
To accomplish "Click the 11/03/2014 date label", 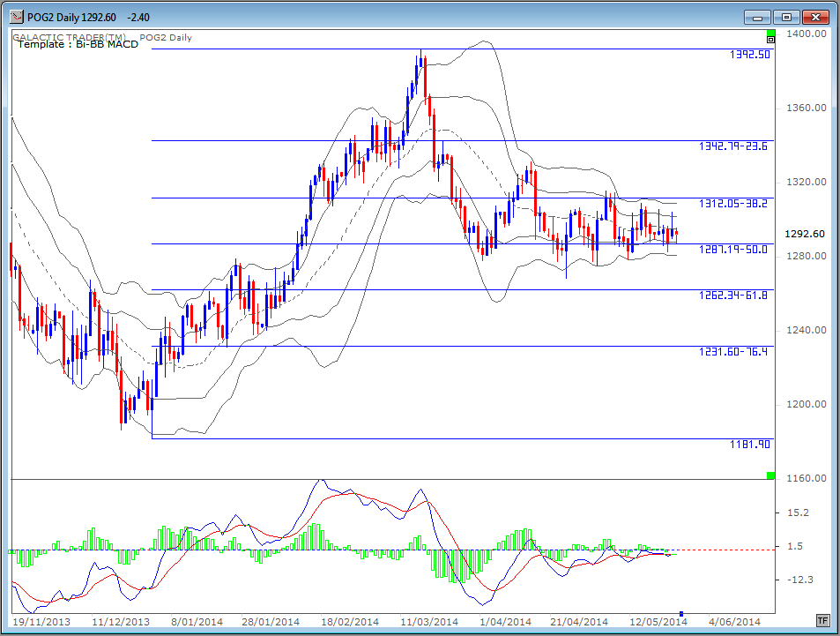I will click(x=429, y=622).
